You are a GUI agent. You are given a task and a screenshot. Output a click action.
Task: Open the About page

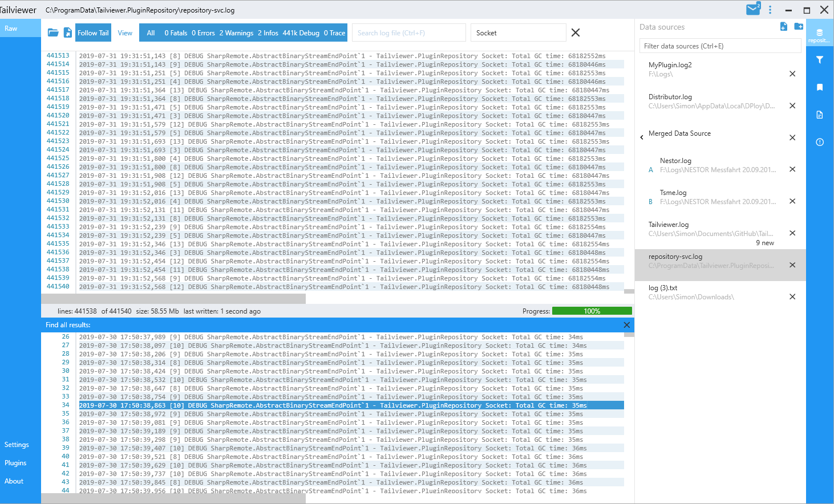tap(14, 481)
